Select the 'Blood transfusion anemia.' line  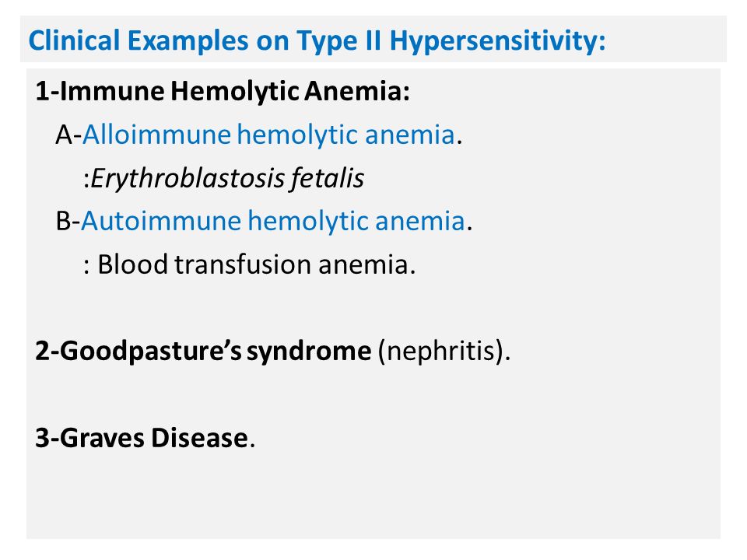250,264
